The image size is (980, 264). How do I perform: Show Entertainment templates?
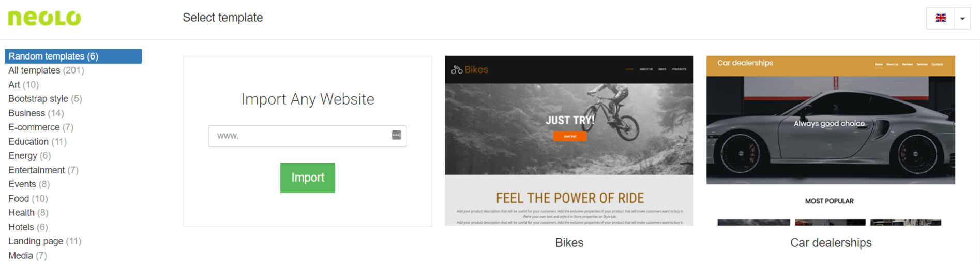[43, 170]
